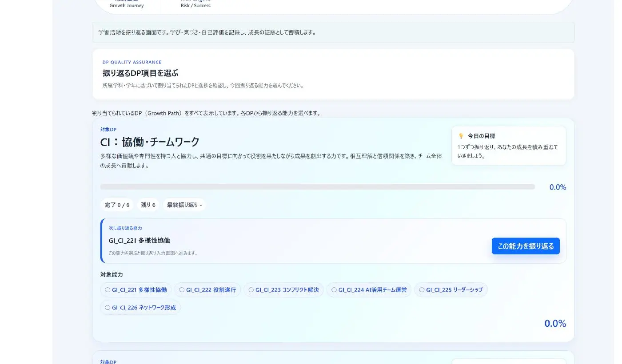
Task: Choose GI_CI_226 ネットワーク形成 ability
Action: pos(140,307)
